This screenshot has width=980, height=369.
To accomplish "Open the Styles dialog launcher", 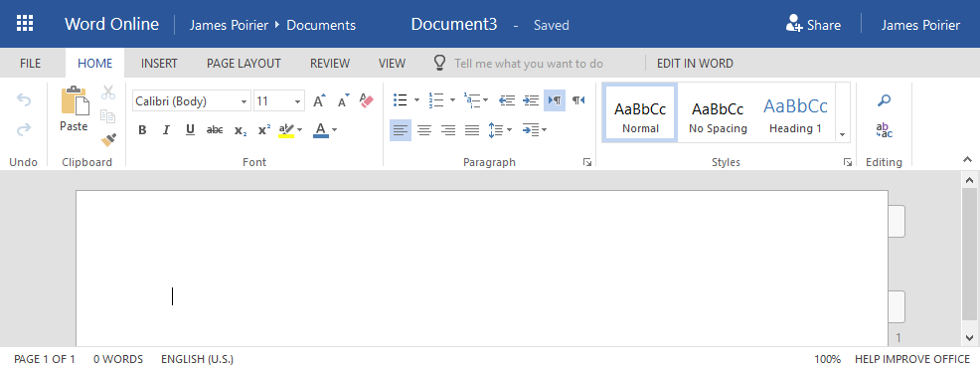I will (847, 162).
